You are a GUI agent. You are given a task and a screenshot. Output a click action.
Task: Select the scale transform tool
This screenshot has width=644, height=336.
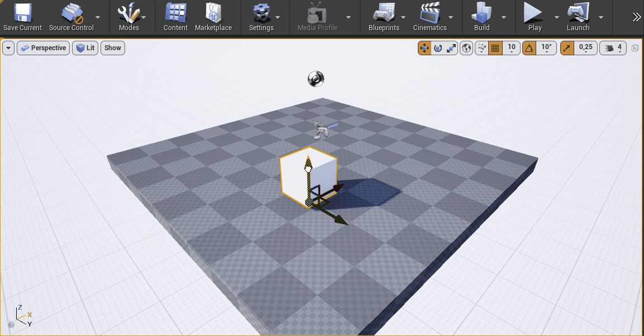coord(451,49)
